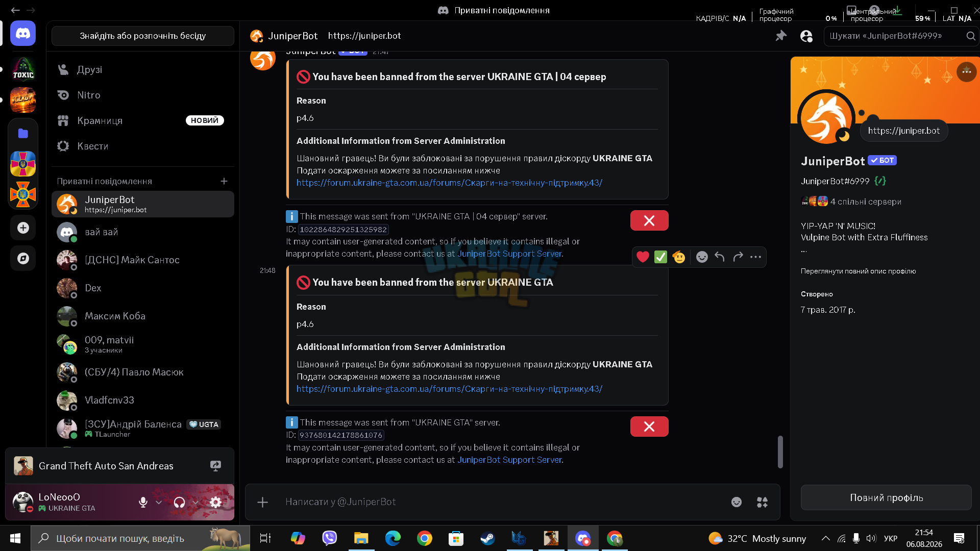Click the JuniperBot profile avatar
The height and width of the screenshot is (551, 980).
pos(826,118)
